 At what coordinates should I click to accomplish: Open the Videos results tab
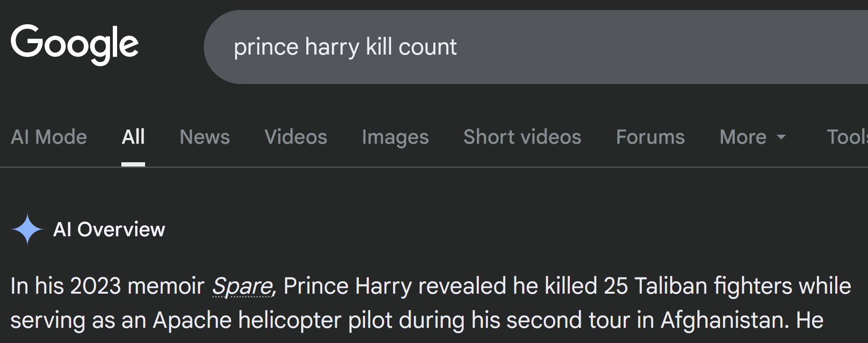coord(296,137)
